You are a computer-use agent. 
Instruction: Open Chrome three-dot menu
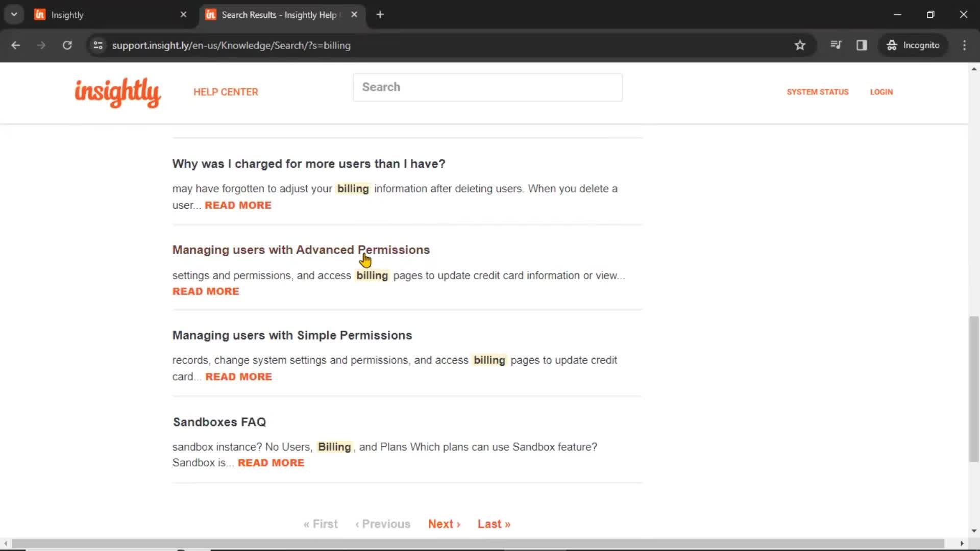pos(964,45)
